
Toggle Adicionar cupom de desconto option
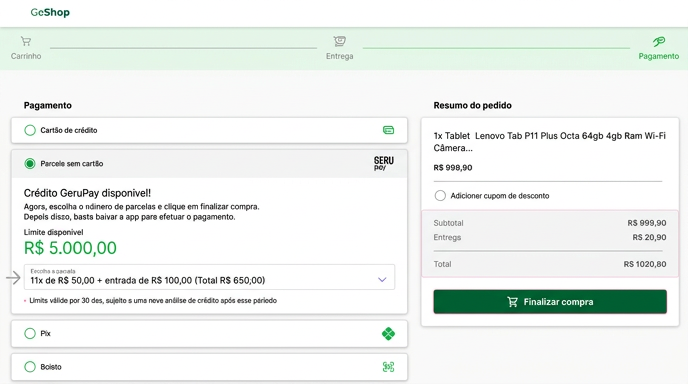440,196
